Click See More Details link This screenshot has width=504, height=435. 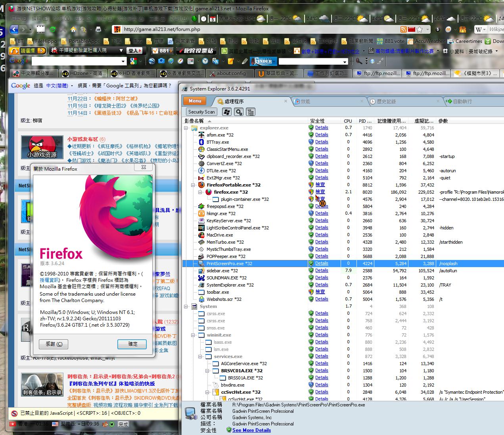coord(251,430)
